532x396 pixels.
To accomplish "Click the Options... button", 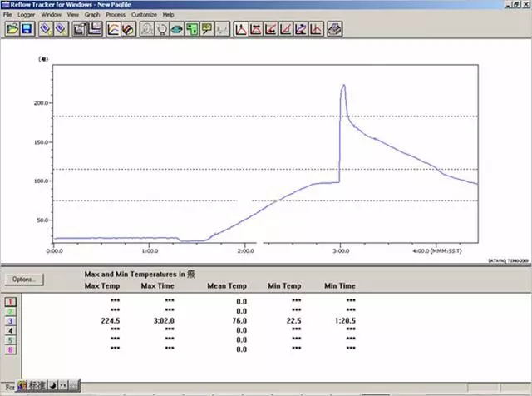I will 24,280.
